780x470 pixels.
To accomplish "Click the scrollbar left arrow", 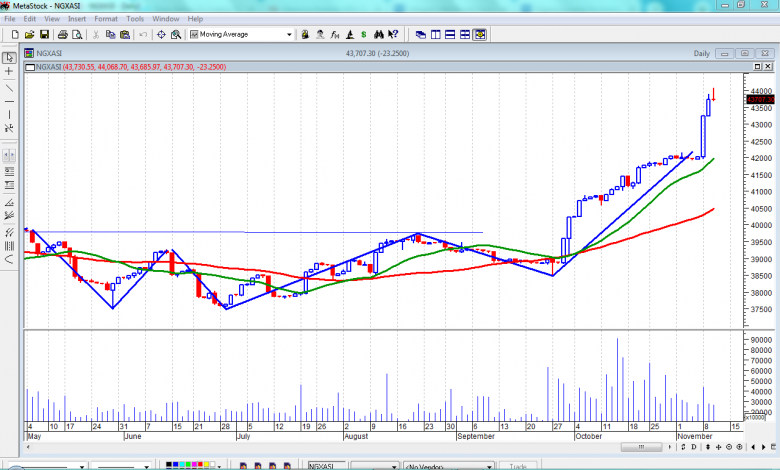I will [x=28, y=447].
